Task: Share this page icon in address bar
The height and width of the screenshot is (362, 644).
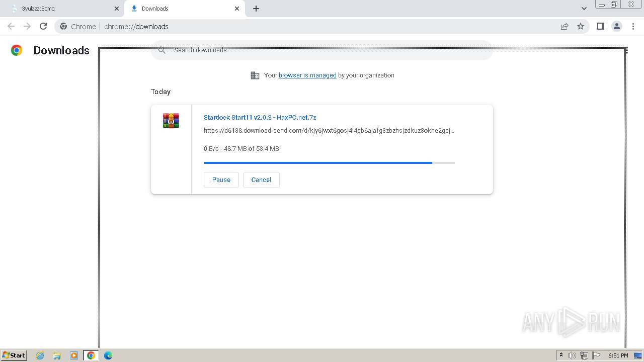Action: (565, 26)
